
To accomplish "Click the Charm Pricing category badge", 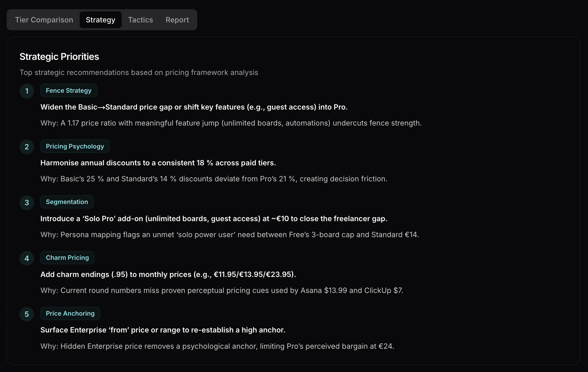I will pos(67,257).
